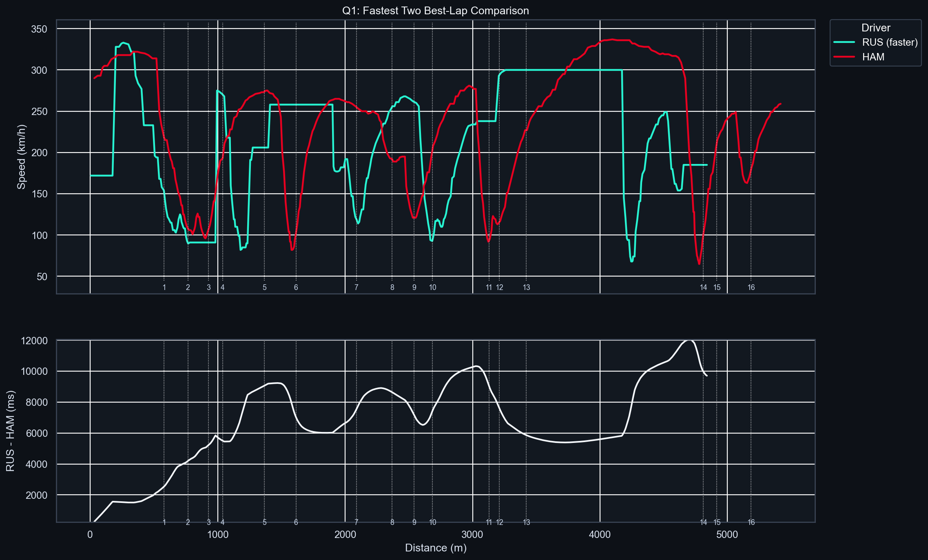
Task: Click corner 16 label in the delta chart
Action: click(x=751, y=522)
